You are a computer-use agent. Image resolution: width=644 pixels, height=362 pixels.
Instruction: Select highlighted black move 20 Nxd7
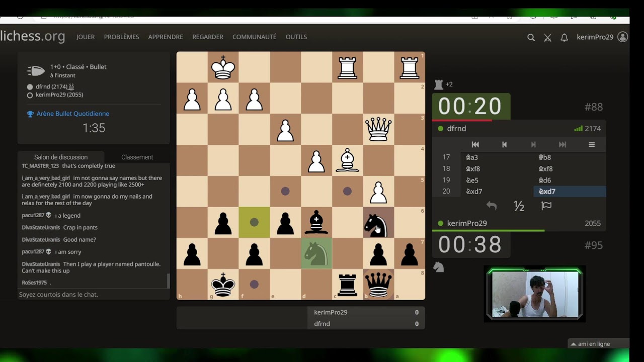(570, 192)
